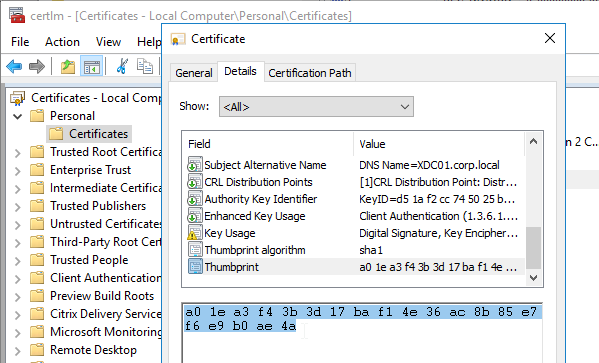Switch to the General tab

pos(194,73)
